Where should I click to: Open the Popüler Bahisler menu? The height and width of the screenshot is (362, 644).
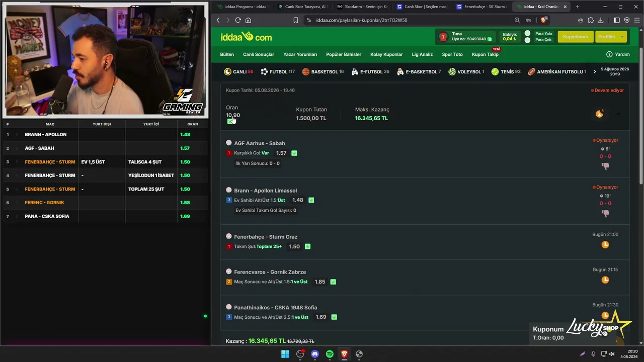coord(344,54)
